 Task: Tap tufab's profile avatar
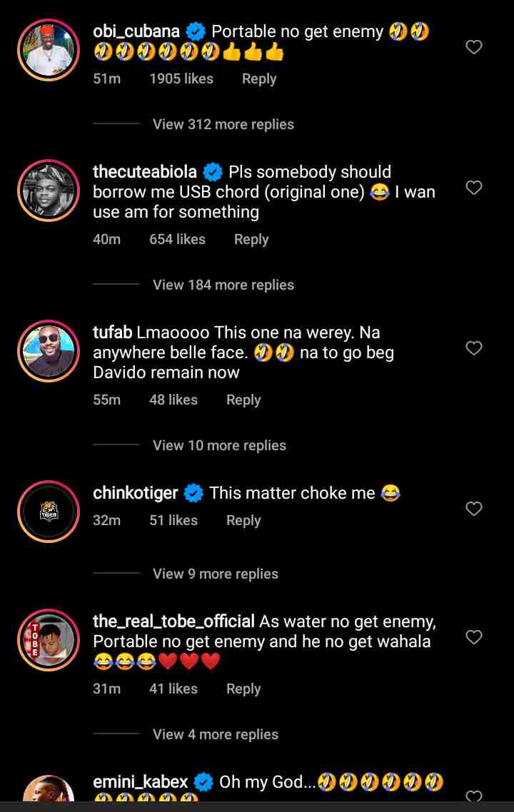click(x=48, y=351)
